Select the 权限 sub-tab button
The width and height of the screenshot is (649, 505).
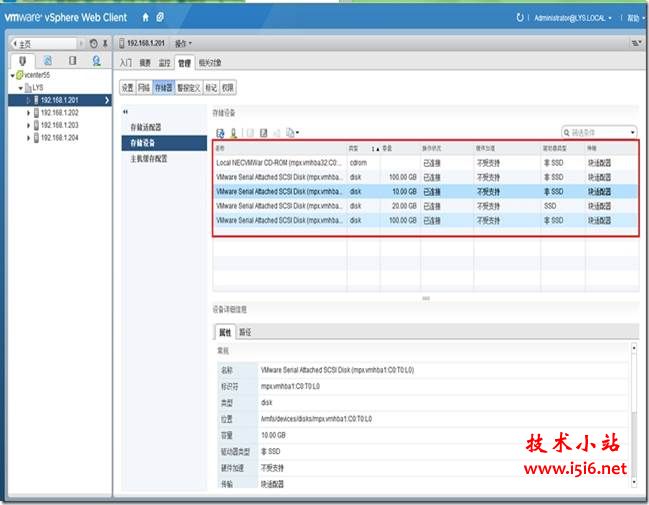[228, 88]
